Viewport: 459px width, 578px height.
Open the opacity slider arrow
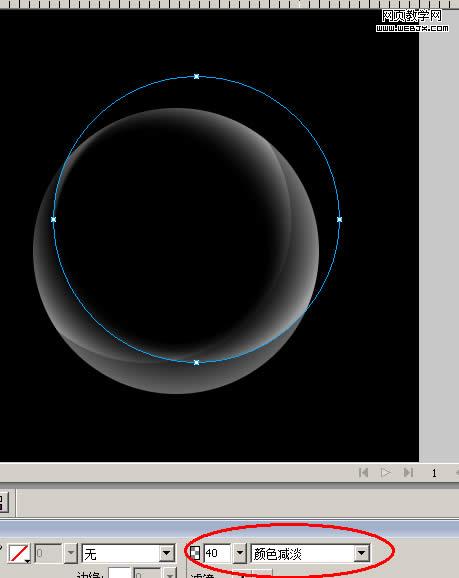click(x=240, y=553)
